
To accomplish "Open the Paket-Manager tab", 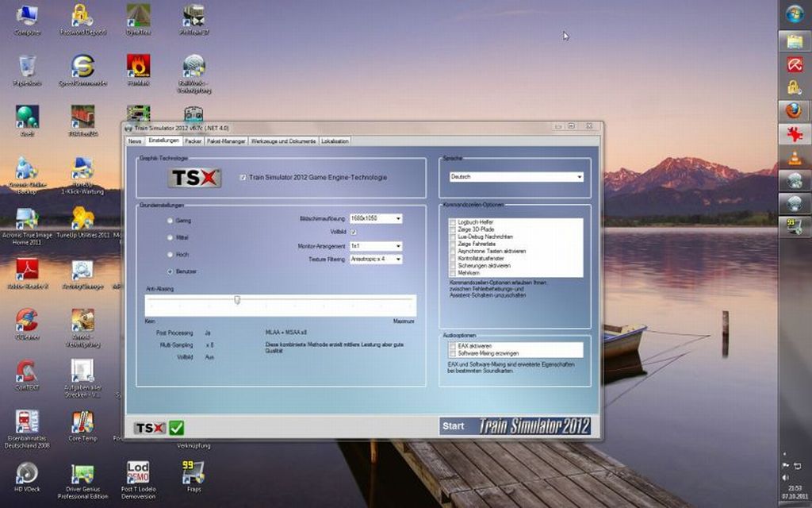I will click(x=226, y=141).
